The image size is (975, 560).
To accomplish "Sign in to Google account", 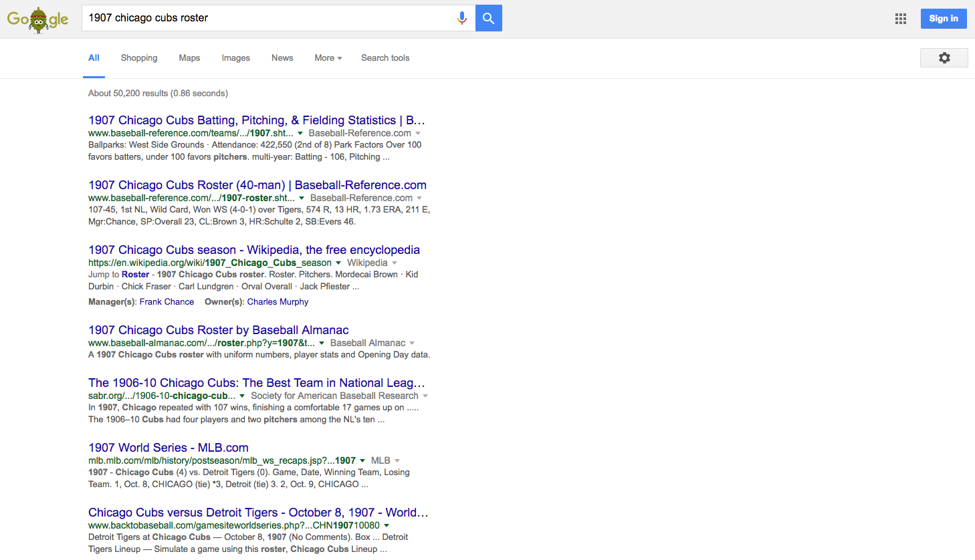I will click(944, 19).
